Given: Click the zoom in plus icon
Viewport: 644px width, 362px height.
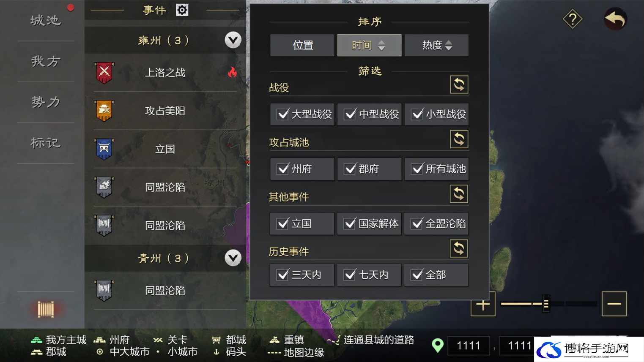Looking at the screenshot, I should 483,304.
